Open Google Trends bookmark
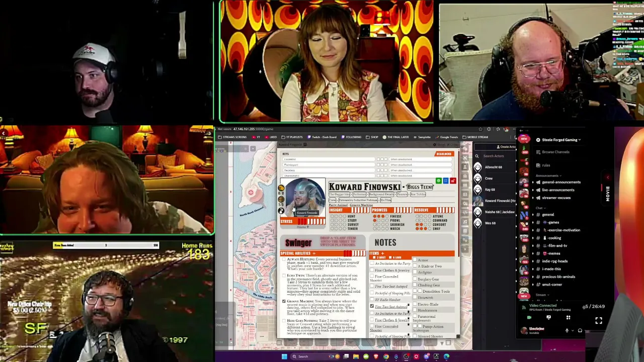 446,137
